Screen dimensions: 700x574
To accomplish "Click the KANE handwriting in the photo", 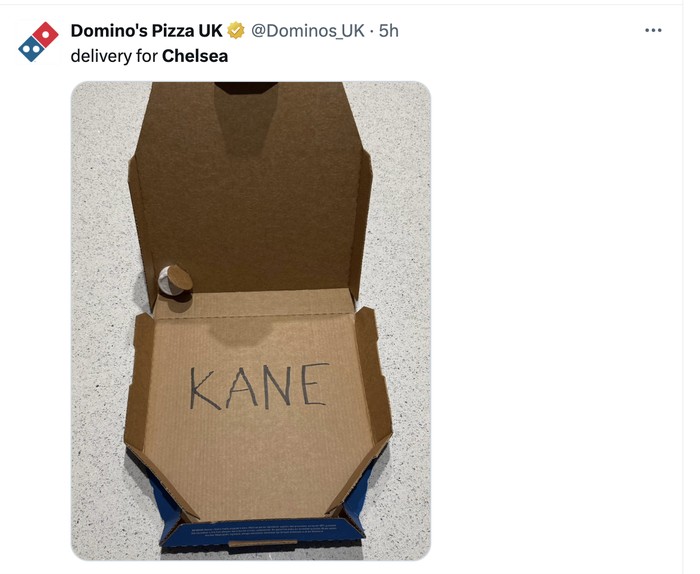I will tap(258, 386).
